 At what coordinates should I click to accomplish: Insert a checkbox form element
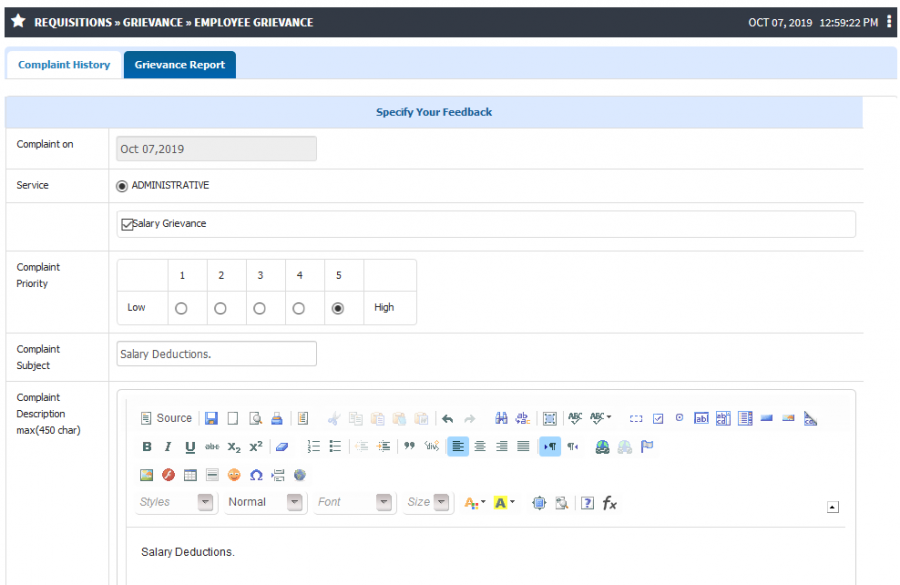[x=658, y=419]
